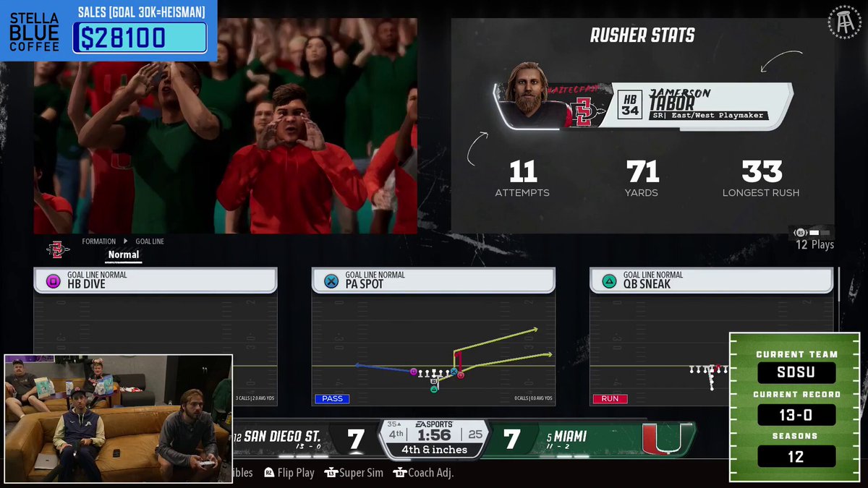Click the $28100 sales counter

pos(140,38)
